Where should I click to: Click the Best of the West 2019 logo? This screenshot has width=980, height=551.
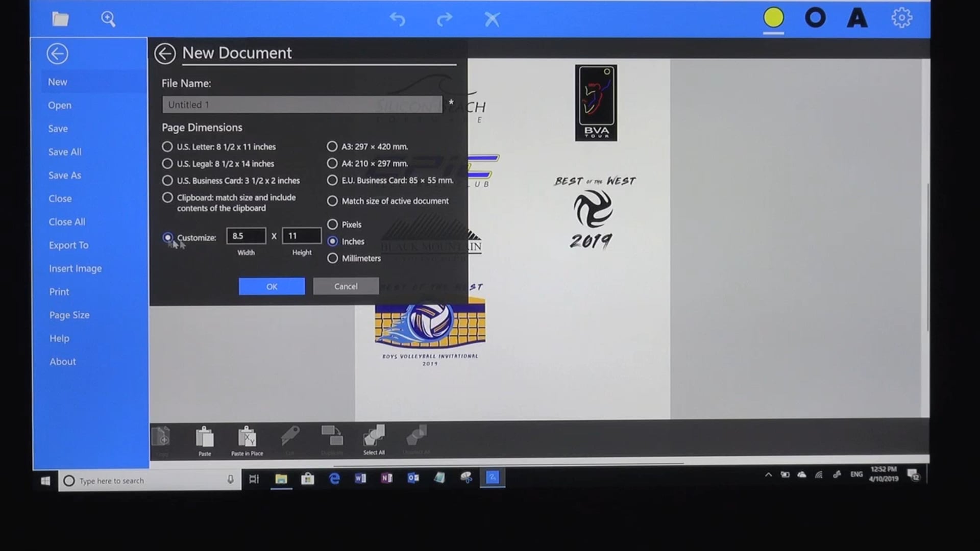[595, 213]
